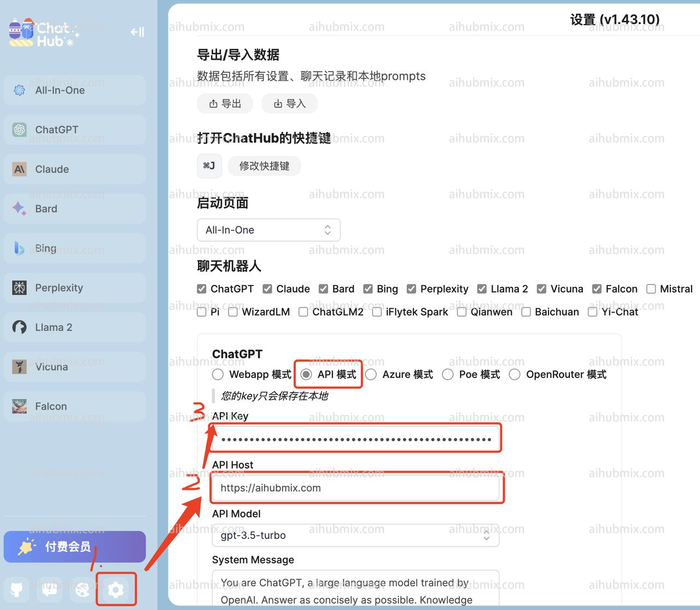
Task: Enable the WizardLM chatbot checkbox
Action: pos(233,312)
